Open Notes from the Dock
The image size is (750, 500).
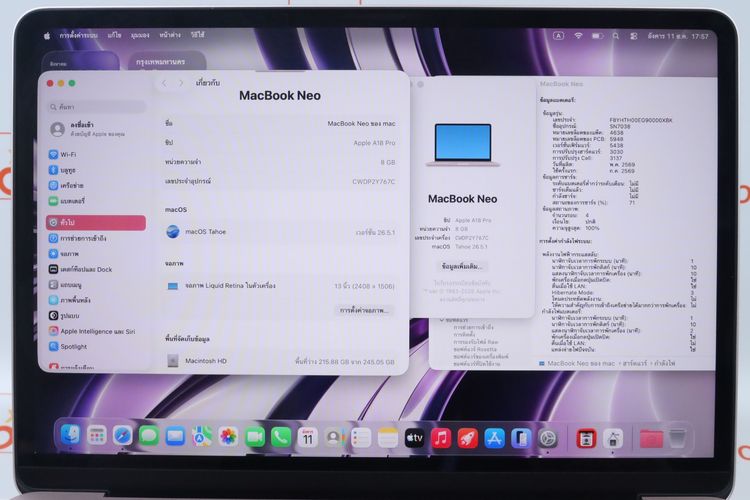(387, 438)
